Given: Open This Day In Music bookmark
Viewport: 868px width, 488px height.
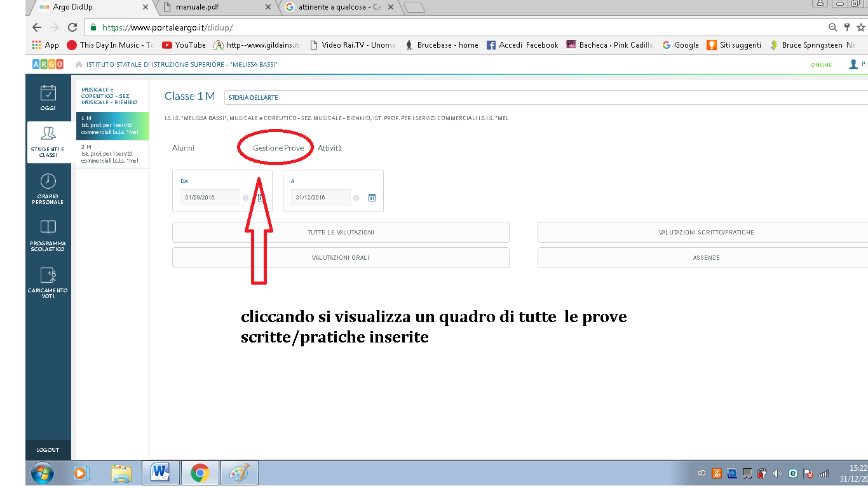Looking at the screenshot, I should (x=110, y=45).
